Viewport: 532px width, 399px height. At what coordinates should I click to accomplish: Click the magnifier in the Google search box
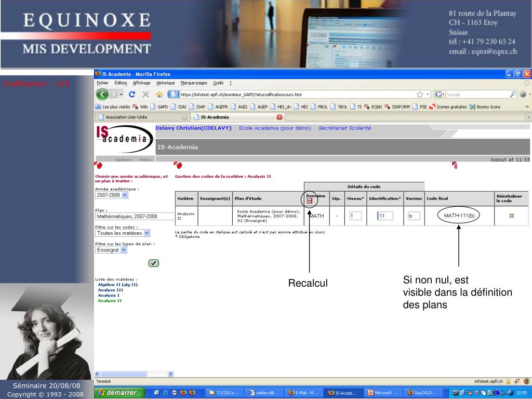click(x=513, y=95)
